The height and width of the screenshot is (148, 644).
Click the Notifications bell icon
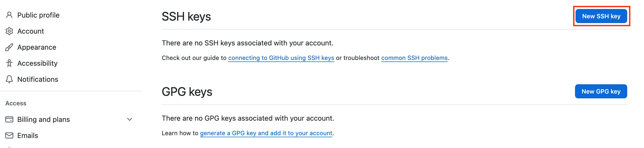[x=9, y=79]
